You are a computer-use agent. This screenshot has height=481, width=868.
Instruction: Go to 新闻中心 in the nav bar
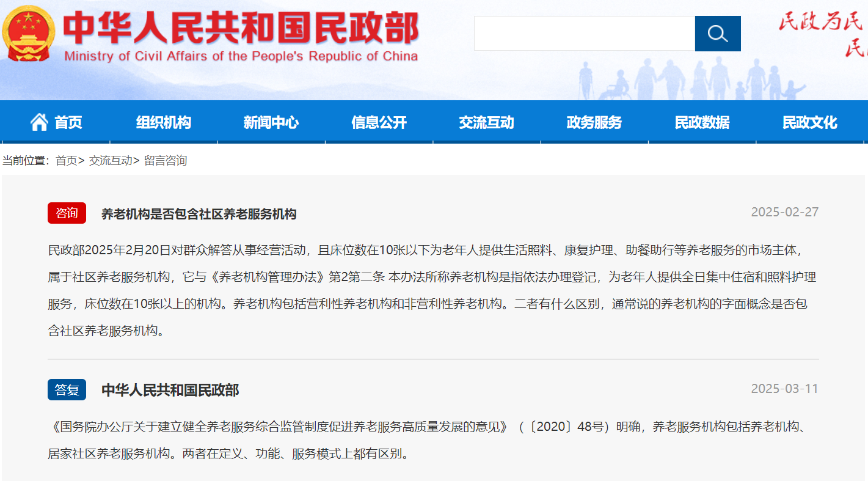271,122
